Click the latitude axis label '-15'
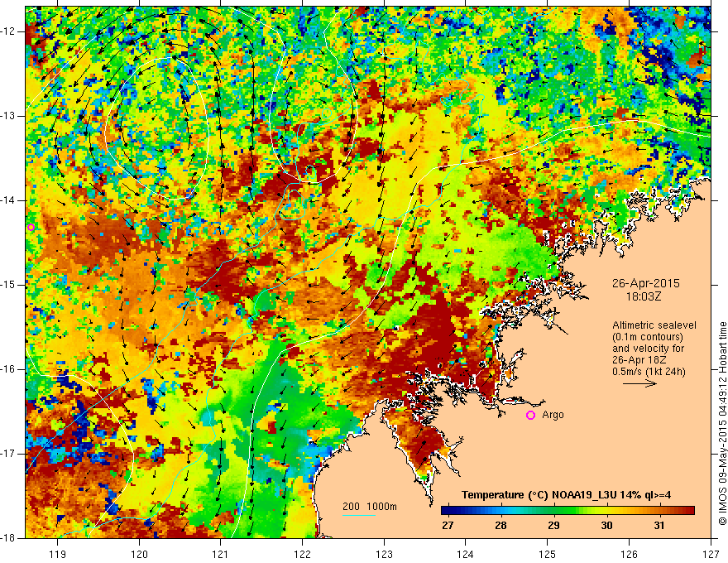Viewport: 728px width, 563px height. pos(8,285)
